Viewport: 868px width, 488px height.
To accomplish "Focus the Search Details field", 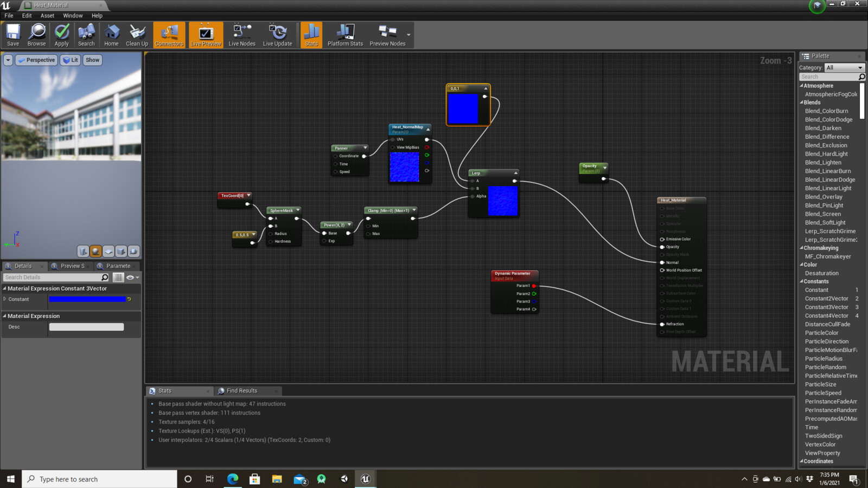I will (x=56, y=278).
